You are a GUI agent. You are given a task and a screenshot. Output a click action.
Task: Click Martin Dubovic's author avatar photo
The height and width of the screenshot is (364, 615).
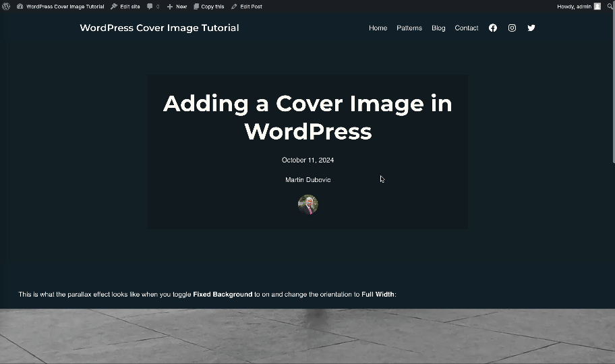307,204
